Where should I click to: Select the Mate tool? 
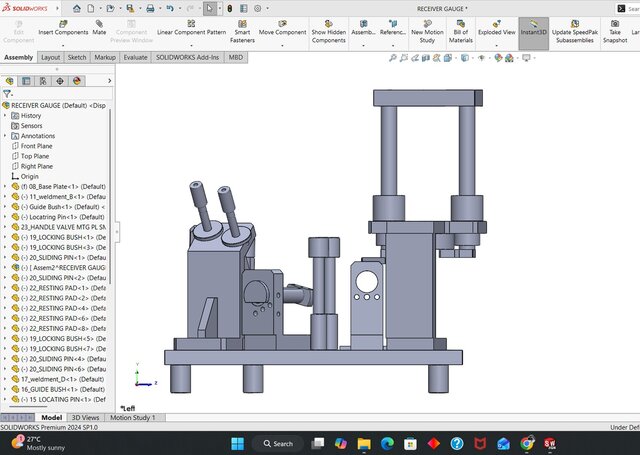(99, 28)
